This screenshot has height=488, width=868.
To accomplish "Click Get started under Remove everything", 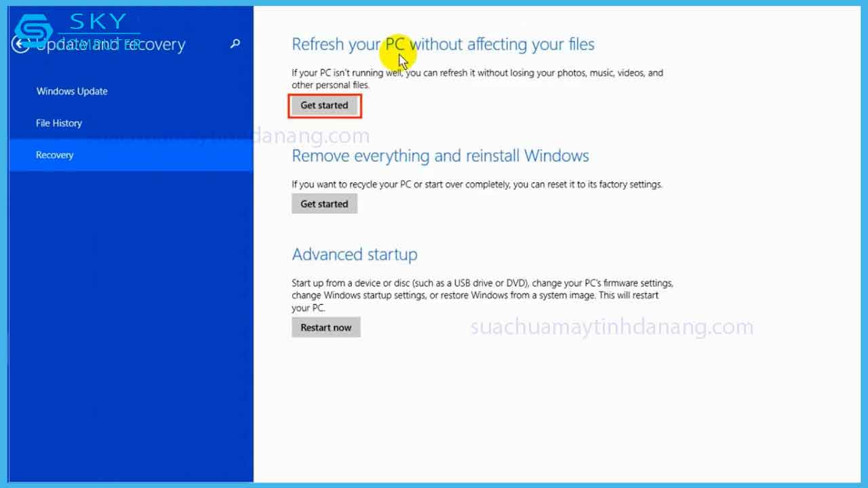I will pos(324,204).
